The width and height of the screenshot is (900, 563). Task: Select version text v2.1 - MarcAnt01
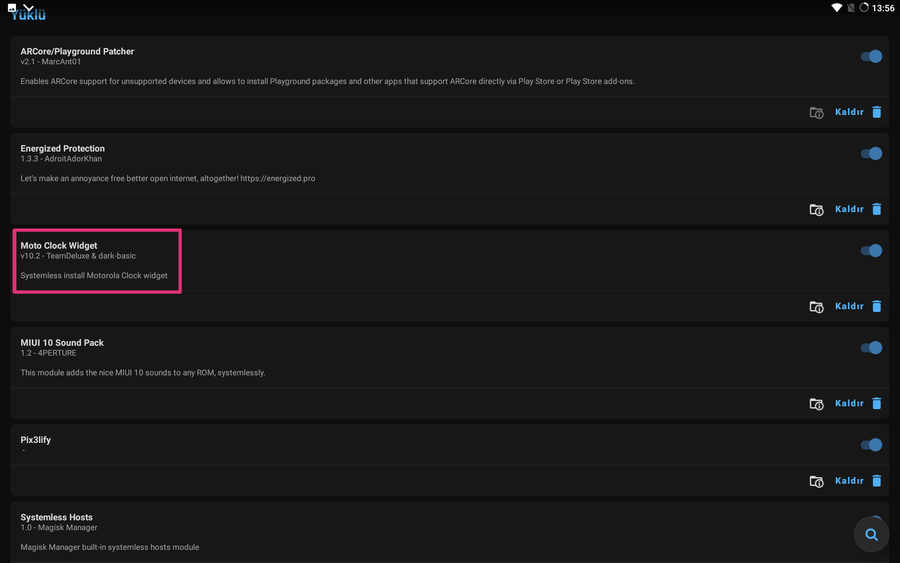coord(51,61)
